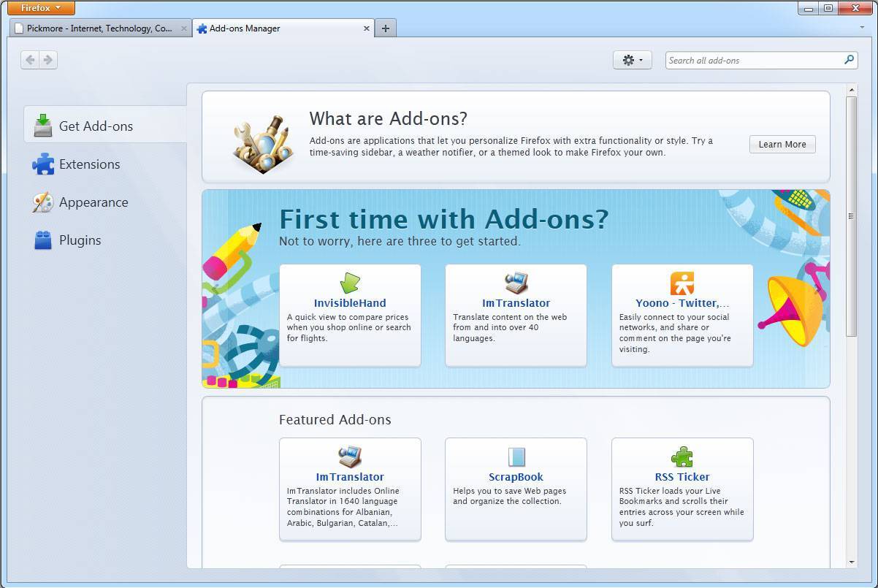Click the Search all add-ons field

click(x=752, y=60)
